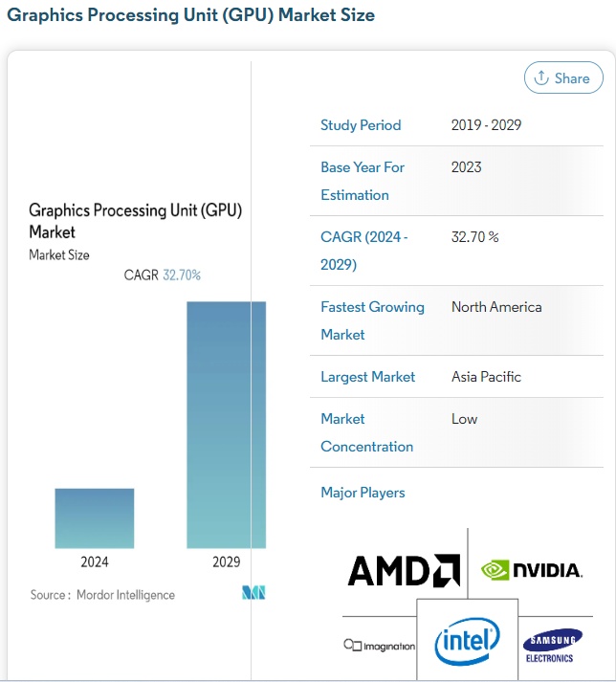Click the CAGR (2024 - 2029) label

[x=363, y=251]
